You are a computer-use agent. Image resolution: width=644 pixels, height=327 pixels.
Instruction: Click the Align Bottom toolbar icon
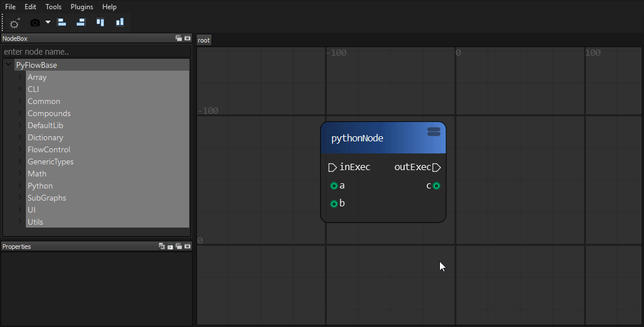pos(120,22)
